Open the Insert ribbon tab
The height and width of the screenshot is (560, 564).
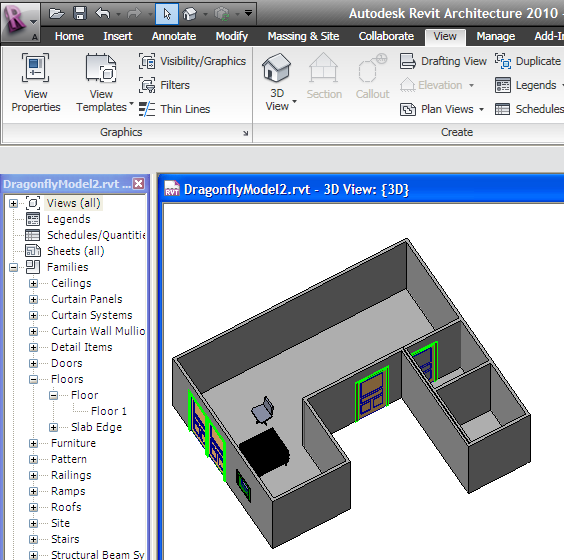(118, 36)
